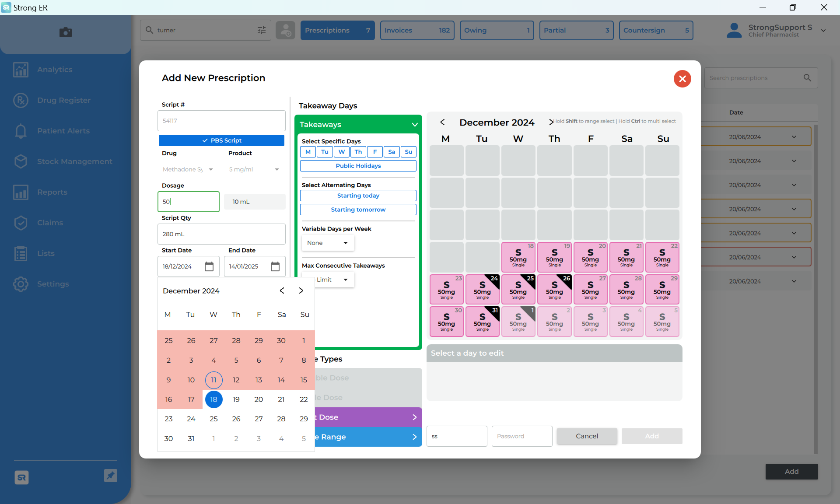The image size is (840, 504).
Task: Toggle Wednesday in Select Specific Days
Action: point(342,152)
